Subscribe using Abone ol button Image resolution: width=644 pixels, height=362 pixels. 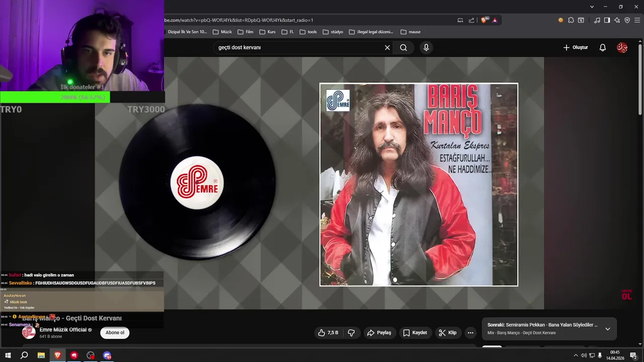pos(115,332)
